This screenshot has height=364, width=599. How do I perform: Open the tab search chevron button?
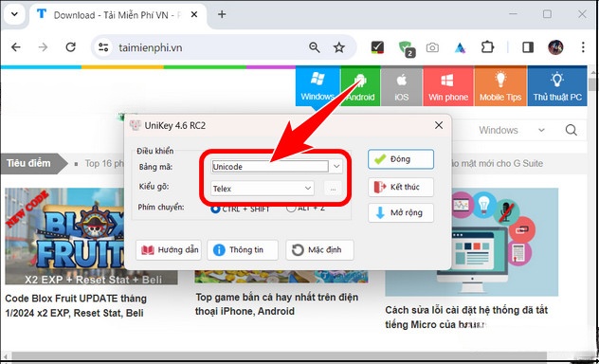(14, 14)
